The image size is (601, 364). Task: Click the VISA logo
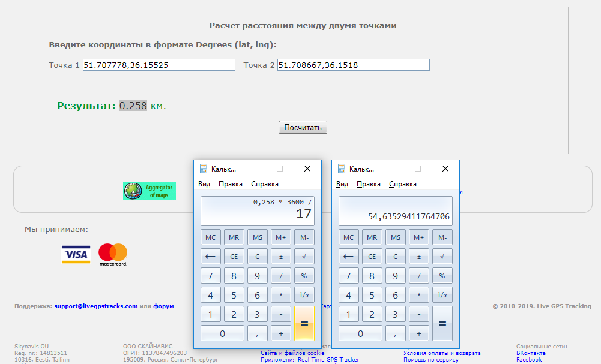point(76,254)
